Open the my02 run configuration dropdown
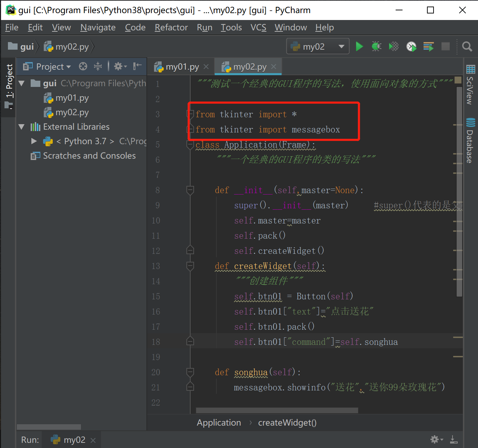478x448 pixels. (x=318, y=46)
